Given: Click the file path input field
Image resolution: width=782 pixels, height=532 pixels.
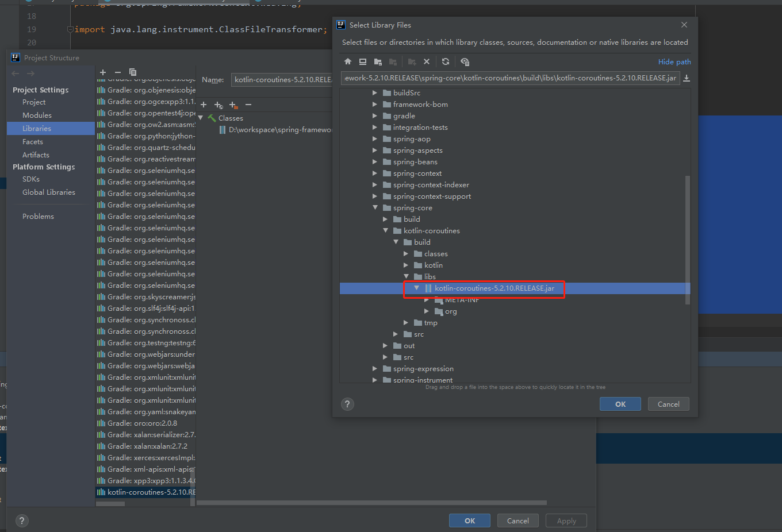Looking at the screenshot, I should [x=511, y=78].
